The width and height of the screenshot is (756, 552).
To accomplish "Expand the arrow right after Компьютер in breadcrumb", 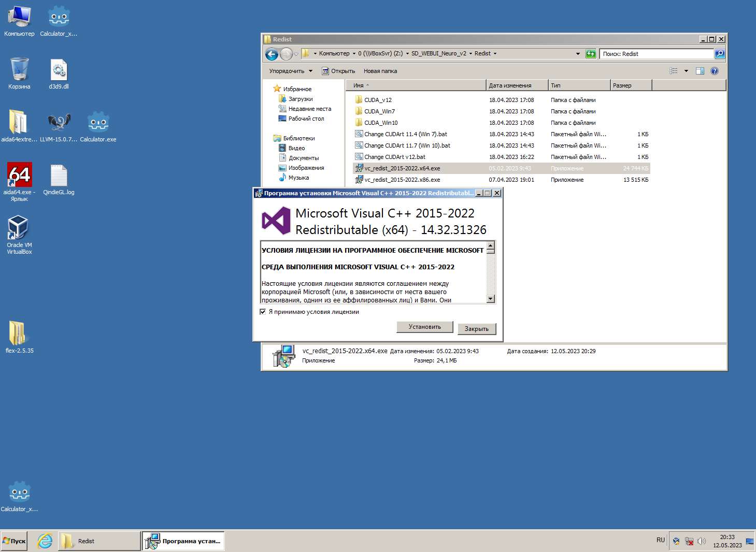I will [354, 53].
